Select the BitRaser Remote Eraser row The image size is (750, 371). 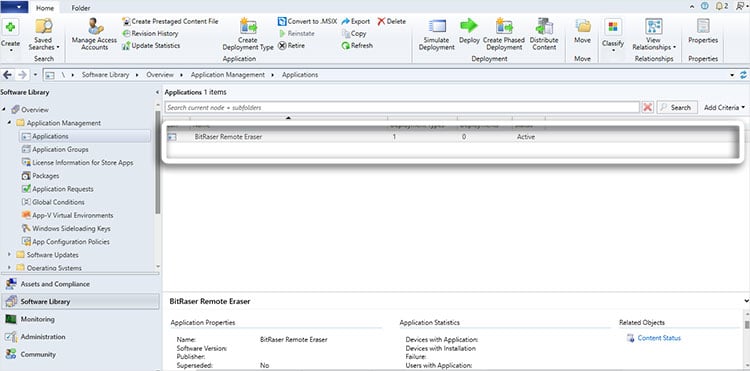pyautogui.click(x=452, y=137)
